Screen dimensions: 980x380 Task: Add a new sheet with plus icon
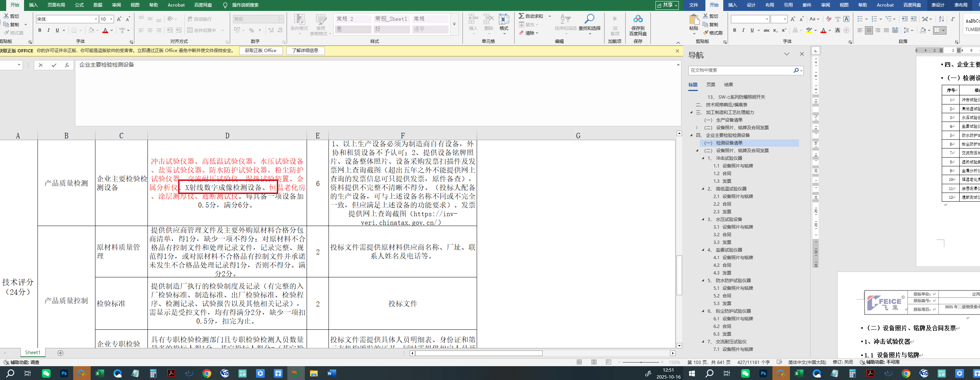click(60, 353)
